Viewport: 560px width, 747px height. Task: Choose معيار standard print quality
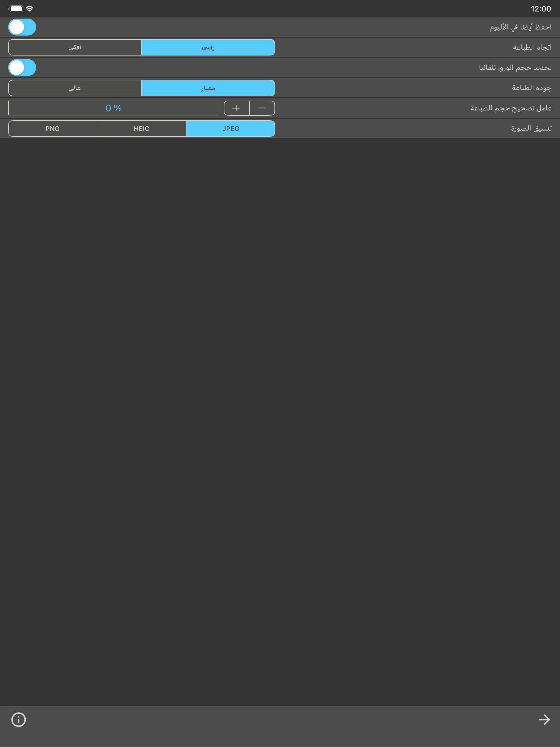[x=208, y=88]
